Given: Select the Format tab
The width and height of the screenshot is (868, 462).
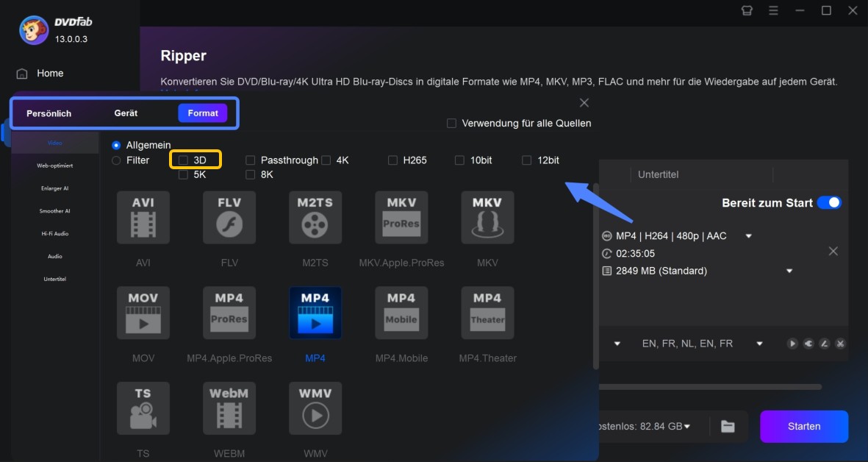Looking at the screenshot, I should tap(203, 113).
